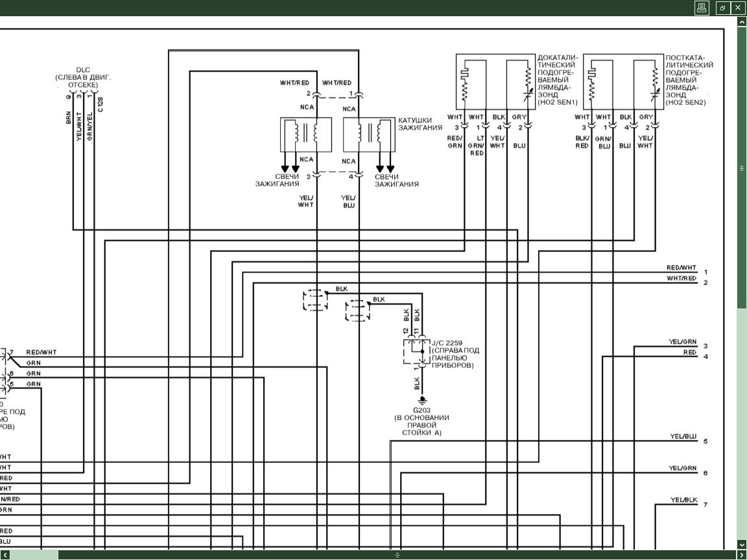This screenshot has height=560, width=747.
Task: Click the YEL/BLK wire label at pin 7
Action: point(683,500)
